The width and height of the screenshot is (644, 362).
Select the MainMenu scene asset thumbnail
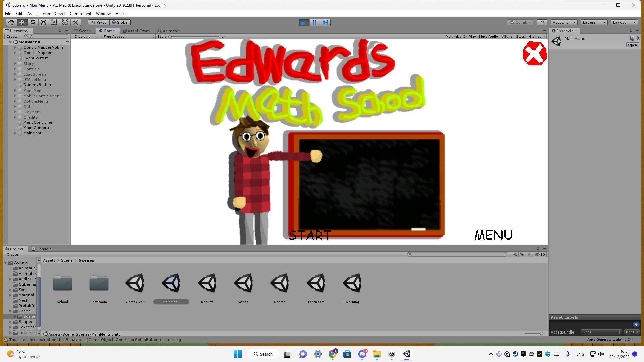pyautogui.click(x=171, y=283)
